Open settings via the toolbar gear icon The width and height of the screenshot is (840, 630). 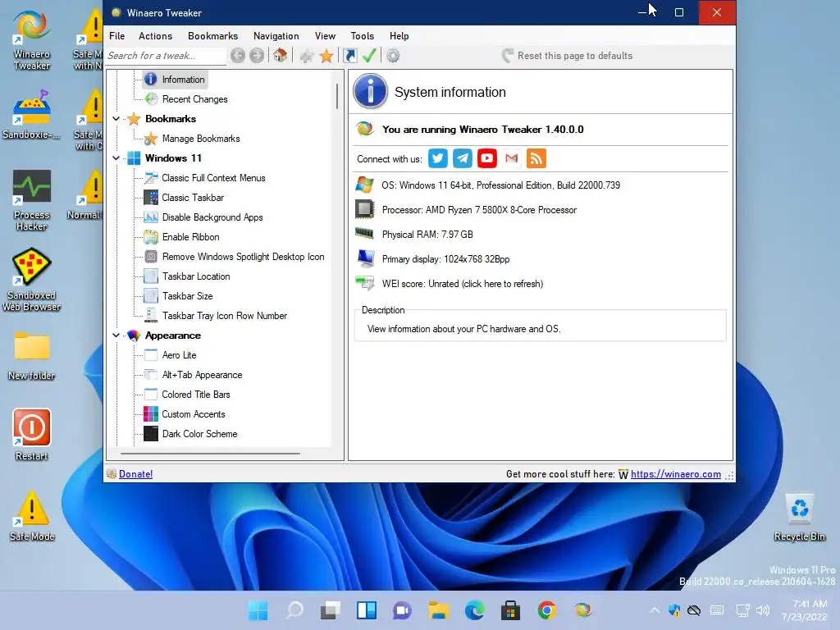[393, 55]
